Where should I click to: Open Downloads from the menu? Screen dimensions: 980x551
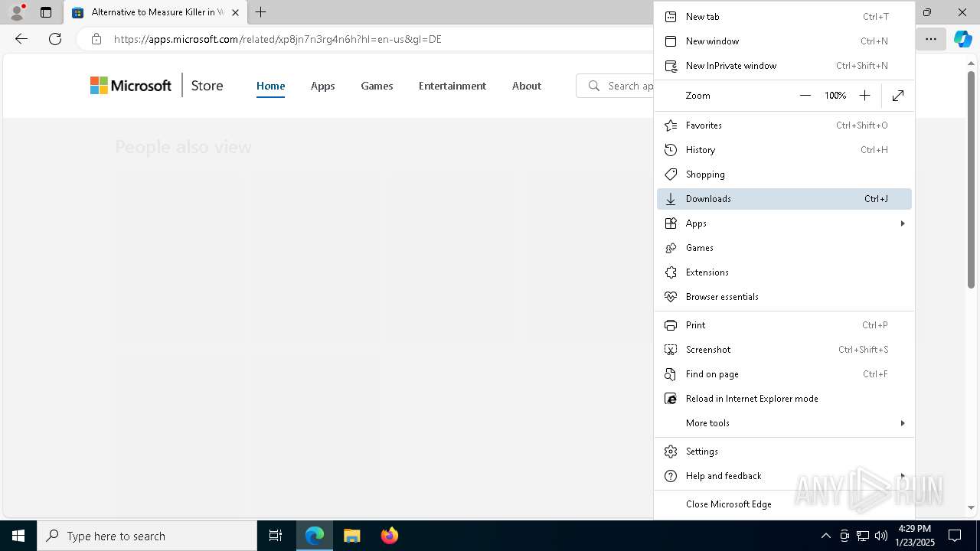tap(784, 198)
